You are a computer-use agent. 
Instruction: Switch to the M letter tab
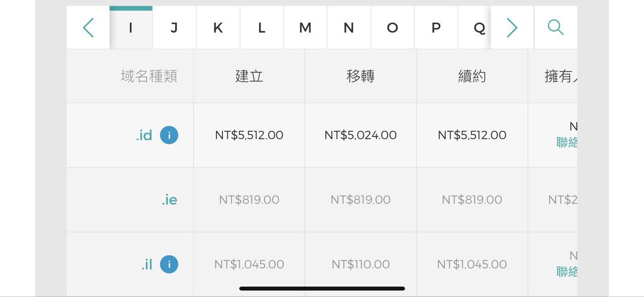[305, 28]
